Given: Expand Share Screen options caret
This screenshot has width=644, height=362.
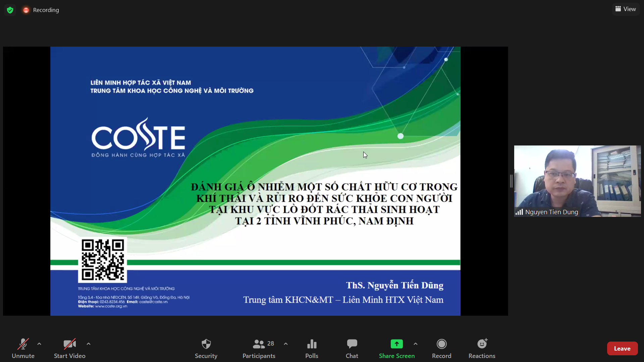Looking at the screenshot, I should [416, 344].
